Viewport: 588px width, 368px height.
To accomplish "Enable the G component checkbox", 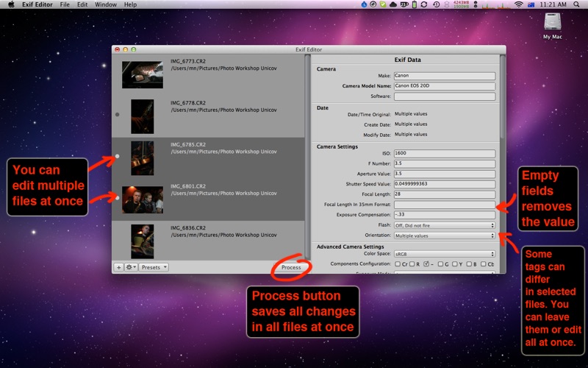I will pyautogui.click(x=440, y=263).
